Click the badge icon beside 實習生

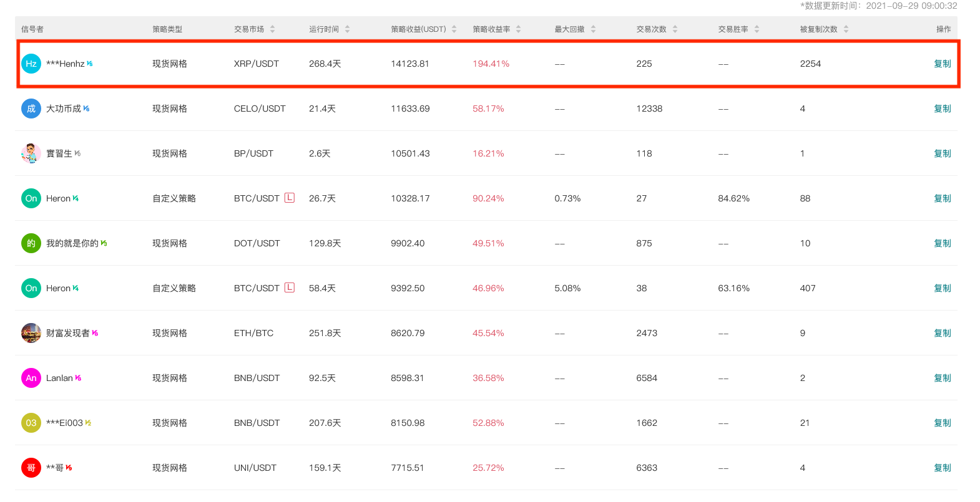pyautogui.click(x=77, y=153)
